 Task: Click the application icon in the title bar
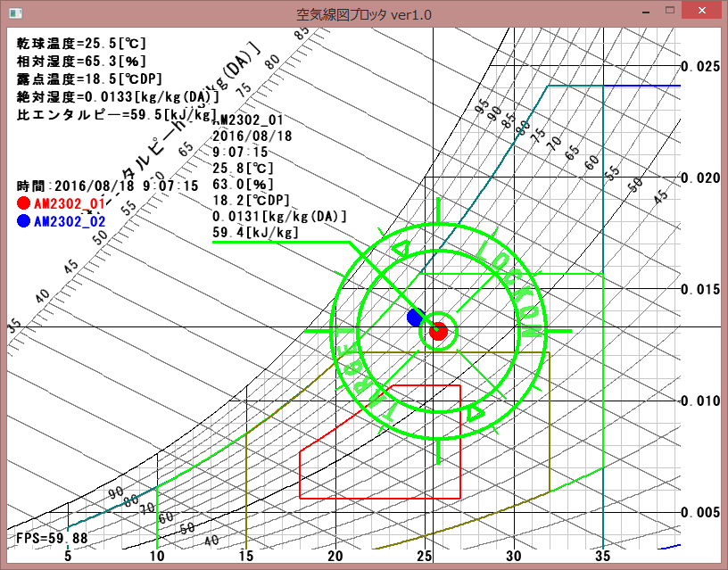coord(12,13)
